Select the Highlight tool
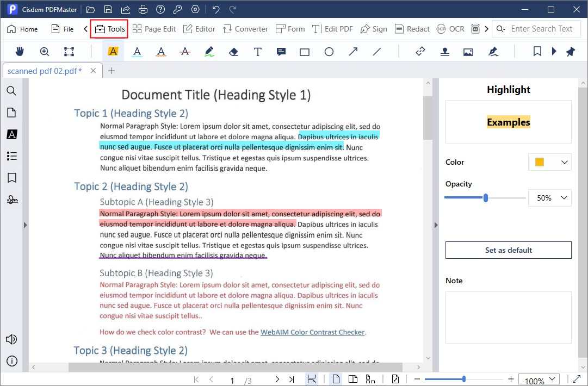Screen dimensions: 588x386 (x=113, y=51)
